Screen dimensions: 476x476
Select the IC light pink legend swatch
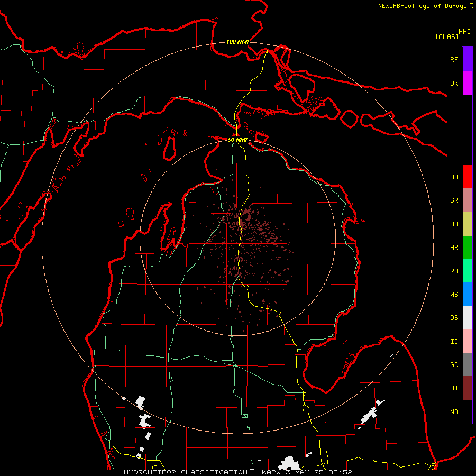click(x=467, y=341)
